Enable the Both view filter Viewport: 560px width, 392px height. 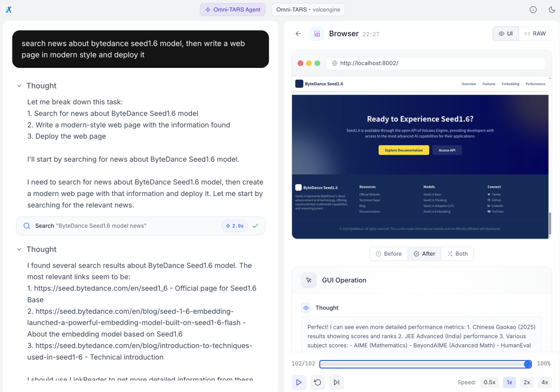click(x=457, y=254)
